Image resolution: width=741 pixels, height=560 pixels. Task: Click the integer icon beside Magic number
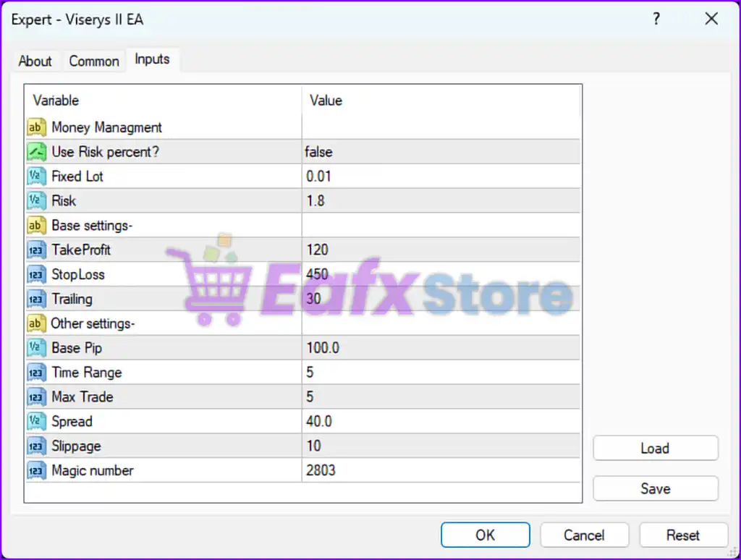[36, 471]
